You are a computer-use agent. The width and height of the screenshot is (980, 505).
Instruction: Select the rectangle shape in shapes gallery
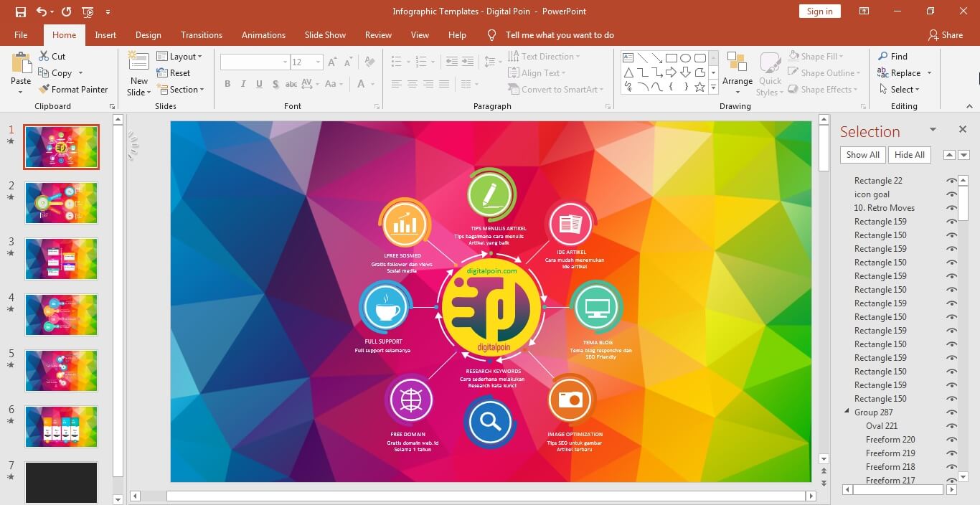[x=672, y=58]
